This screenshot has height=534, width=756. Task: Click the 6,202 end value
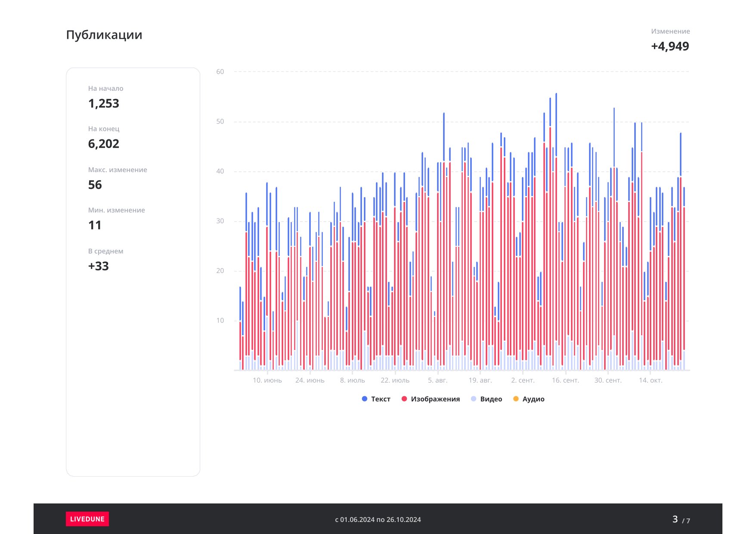tap(104, 144)
